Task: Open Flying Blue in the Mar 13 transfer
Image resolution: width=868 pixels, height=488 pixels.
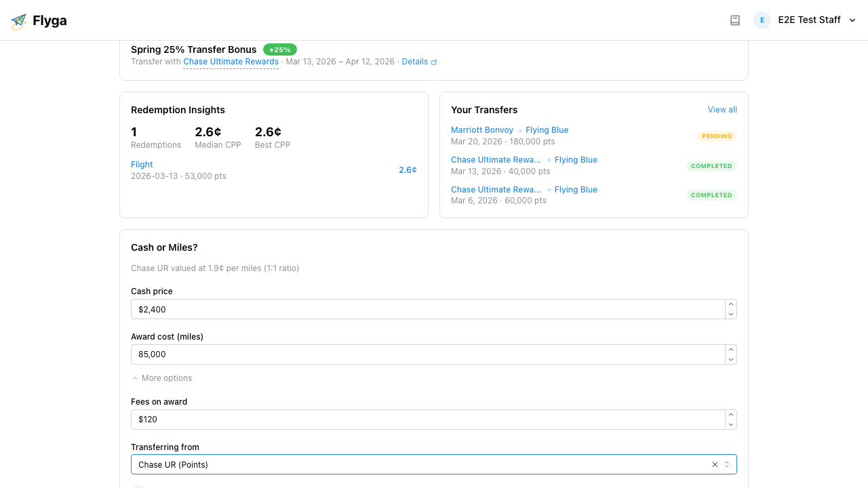Action: click(576, 160)
